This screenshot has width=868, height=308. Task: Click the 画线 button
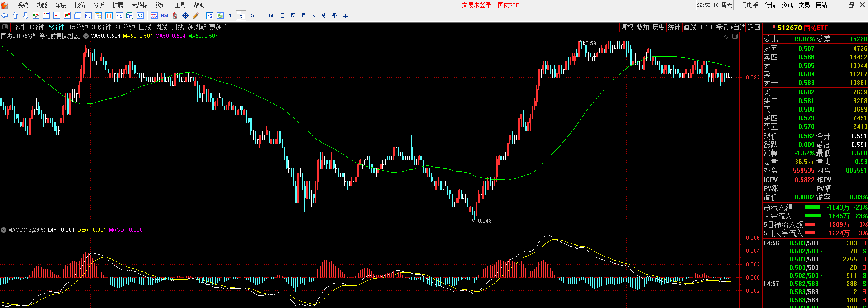point(690,27)
